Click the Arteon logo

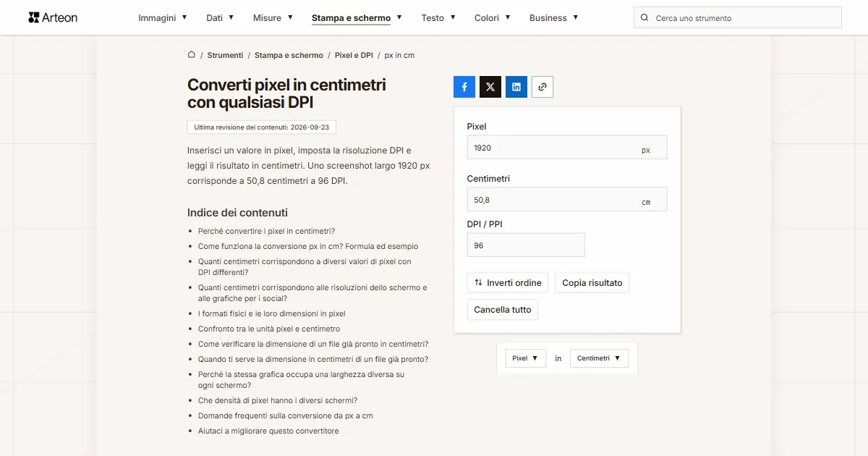click(53, 17)
